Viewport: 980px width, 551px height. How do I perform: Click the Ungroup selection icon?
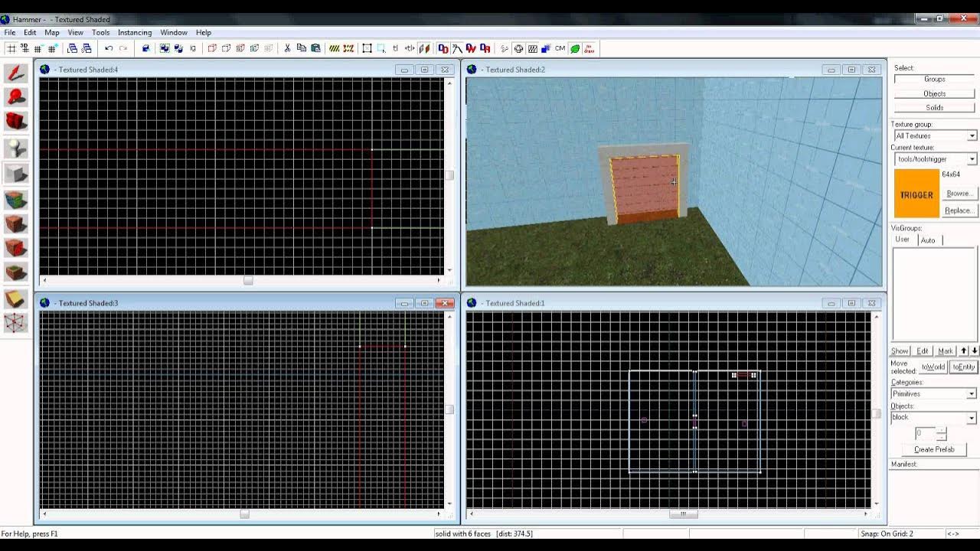point(178,48)
